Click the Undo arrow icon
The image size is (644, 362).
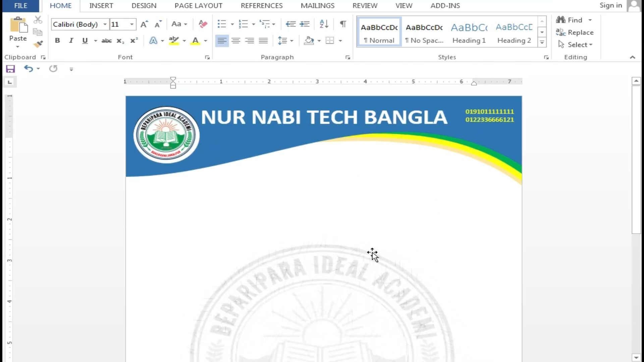coord(29,69)
